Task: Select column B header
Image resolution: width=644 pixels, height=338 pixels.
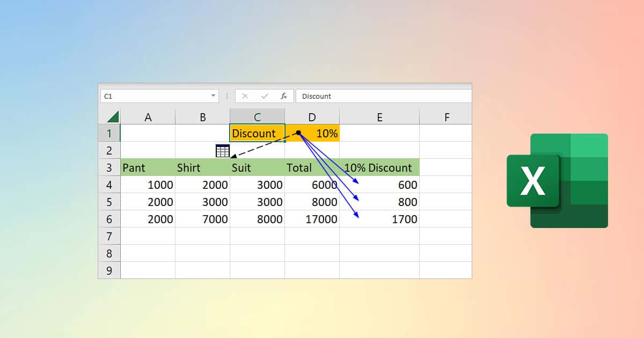Action: point(203,117)
